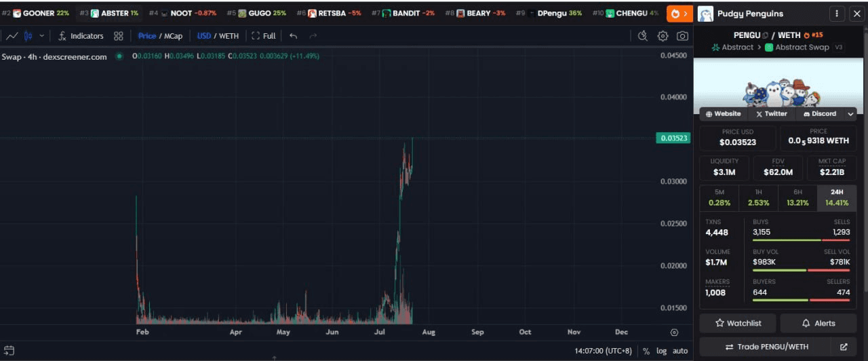Image resolution: width=868 pixels, height=361 pixels.
Task: Close the Pudgy Penguins panel
Action: (856, 14)
